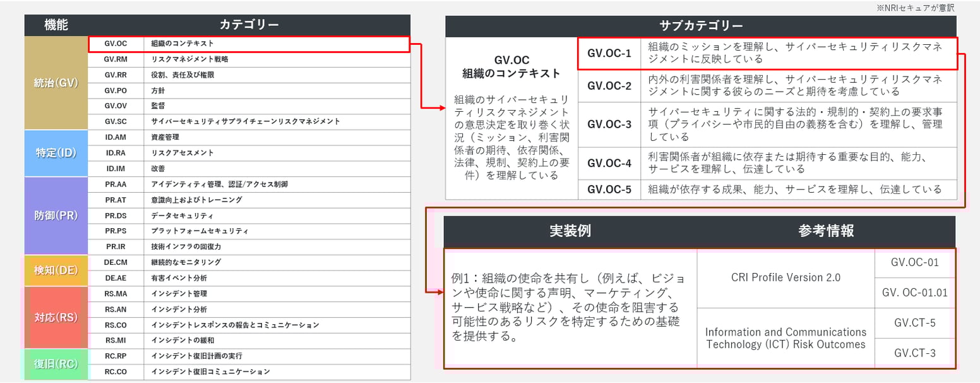Select the 改善 category text
980x383 pixels.
(x=158, y=169)
